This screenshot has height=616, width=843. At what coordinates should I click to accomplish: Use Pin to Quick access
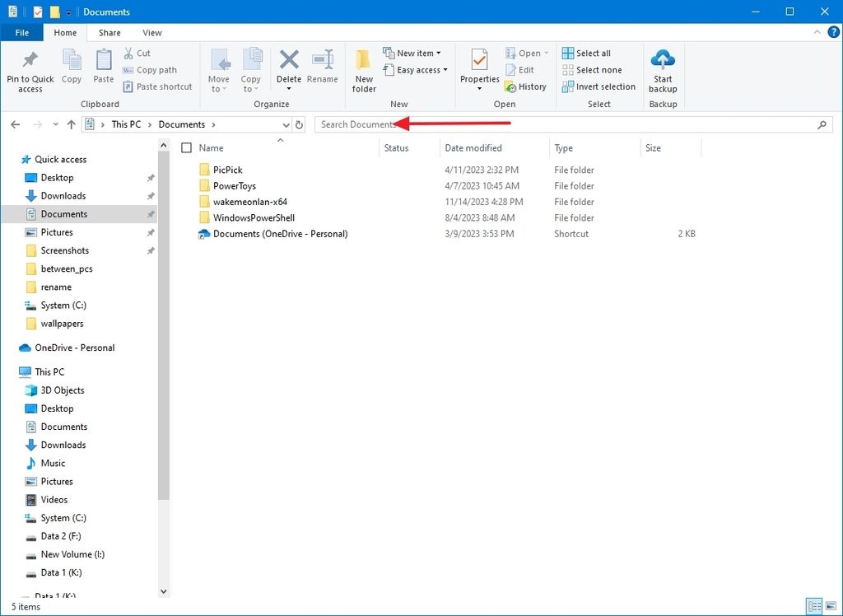[30, 70]
